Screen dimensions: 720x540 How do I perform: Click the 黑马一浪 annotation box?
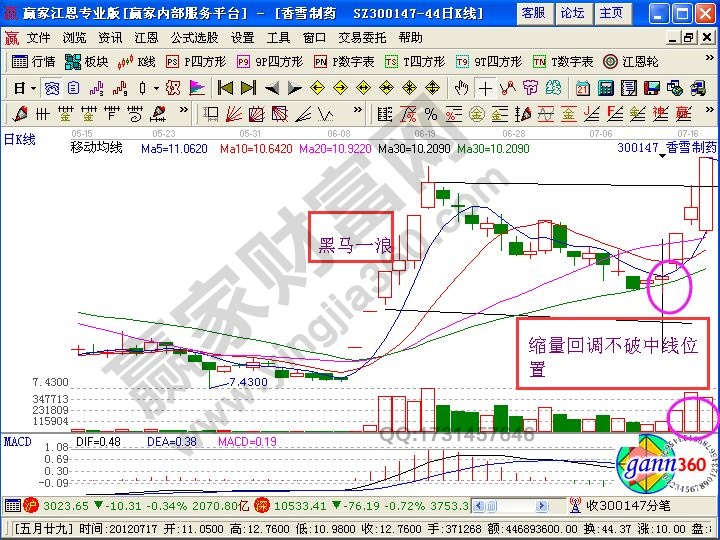coord(350,236)
